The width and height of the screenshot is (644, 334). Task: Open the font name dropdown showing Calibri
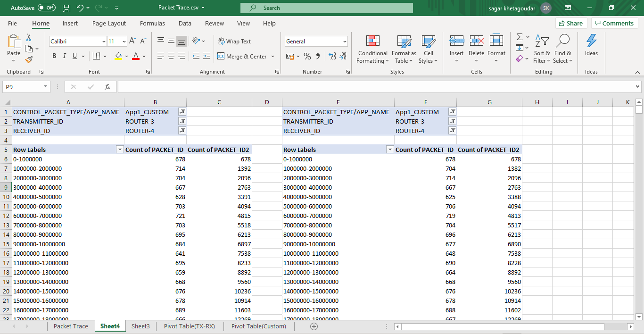(104, 42)
